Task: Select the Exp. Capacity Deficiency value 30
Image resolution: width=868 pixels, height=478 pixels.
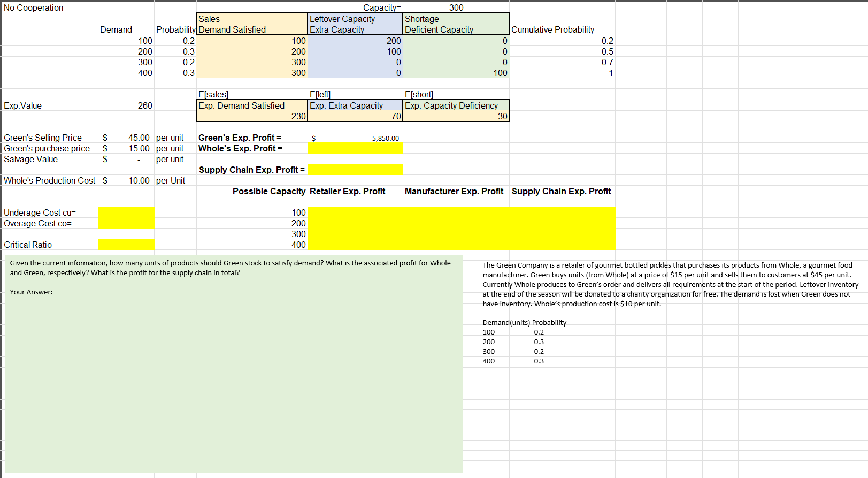Action: click(456, 116)
